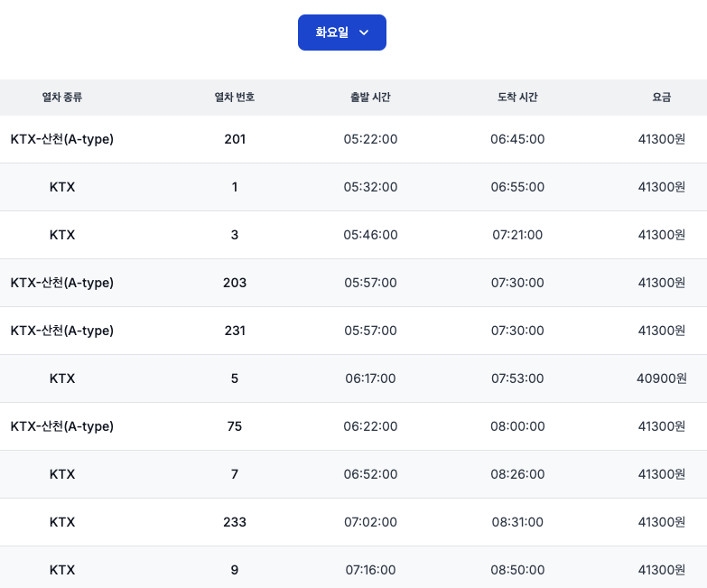Select train number 1 cell
This screenshot has height=588, width=707.
click(x=235, y=187)
